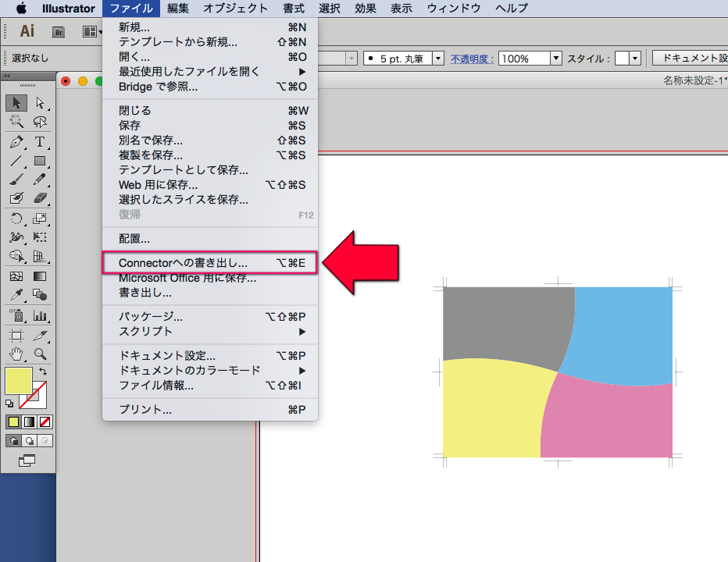Image resolution: width=728 pixels, height=562 pixels.
Task: Select the Scale tool
Action: [x=40, y=218]
